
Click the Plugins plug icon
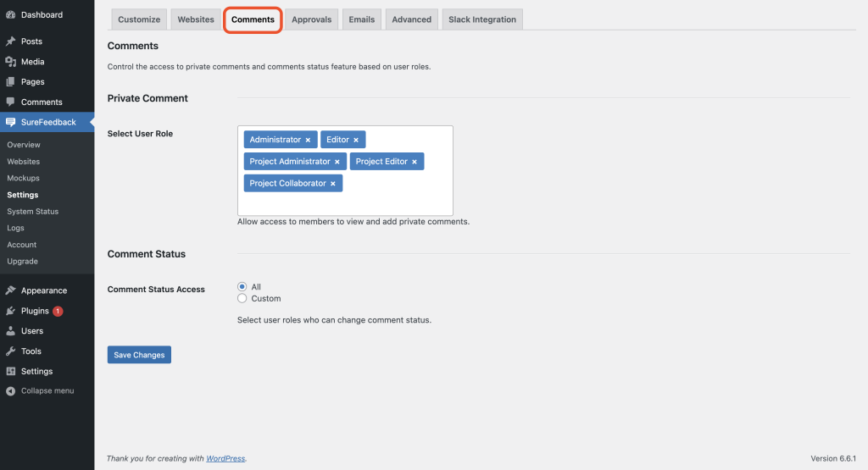10,311
